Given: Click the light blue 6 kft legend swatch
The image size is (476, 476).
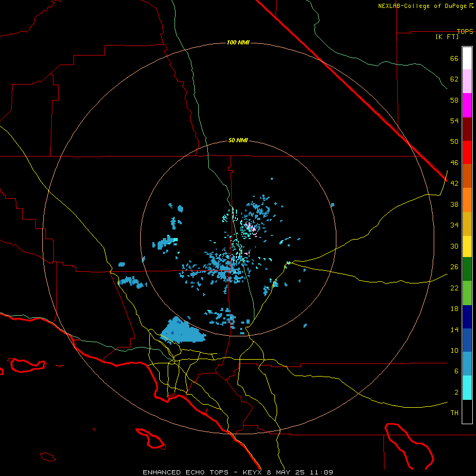Looking at the screenshot, I should tap(467, 364).
